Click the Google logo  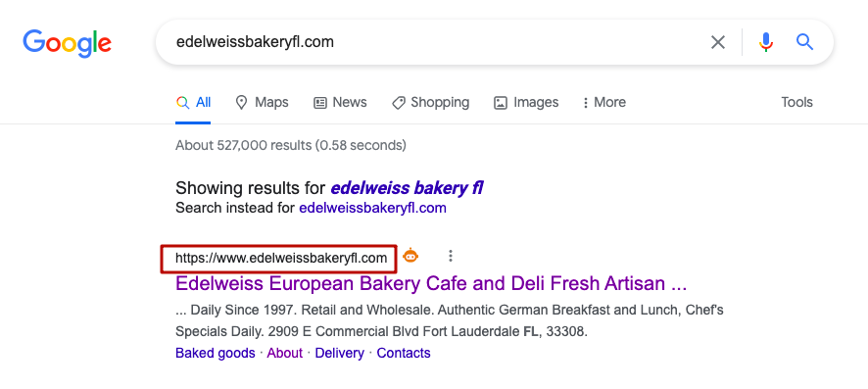67,44
